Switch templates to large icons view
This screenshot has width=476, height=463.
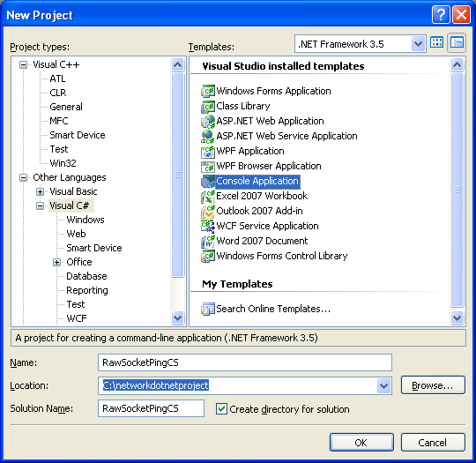pos(437,43)
